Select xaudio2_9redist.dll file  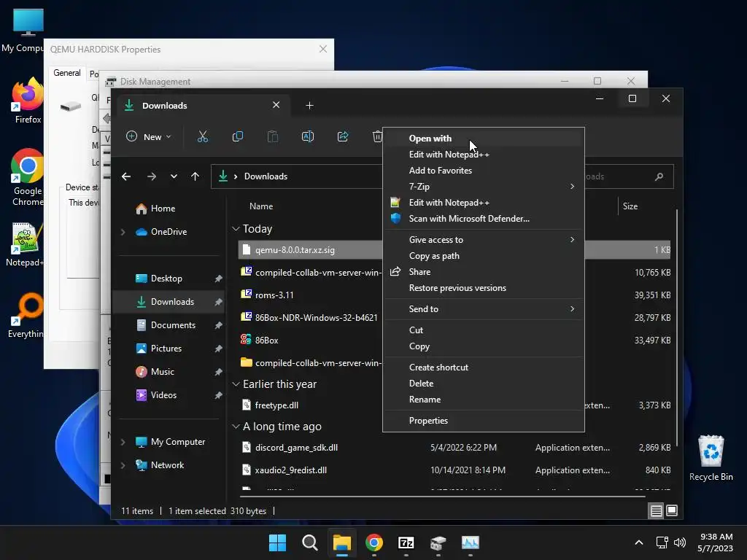[x=290, y=470]
